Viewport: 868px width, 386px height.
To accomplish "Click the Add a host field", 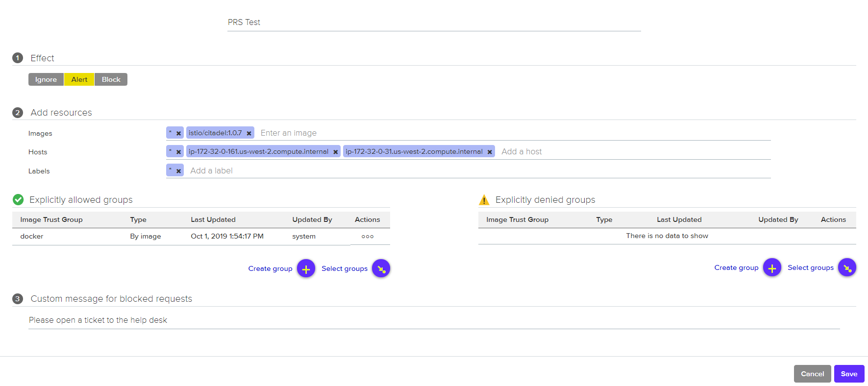I will click(588, 152).
